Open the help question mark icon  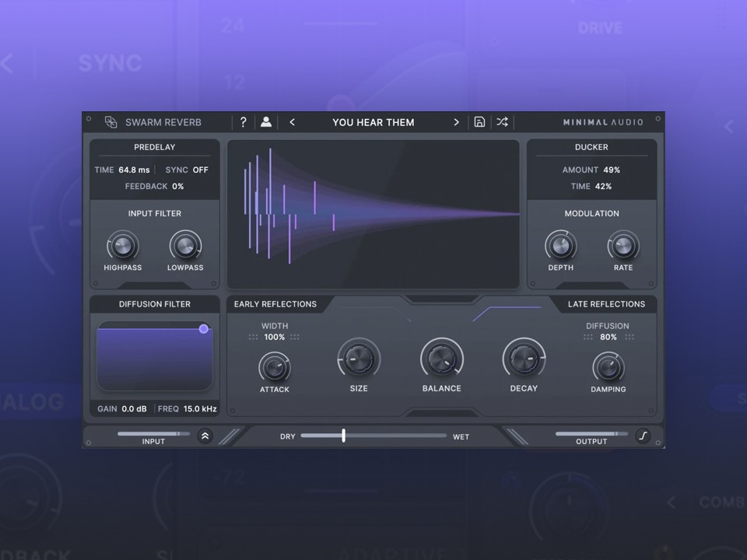tap(243, 122)
